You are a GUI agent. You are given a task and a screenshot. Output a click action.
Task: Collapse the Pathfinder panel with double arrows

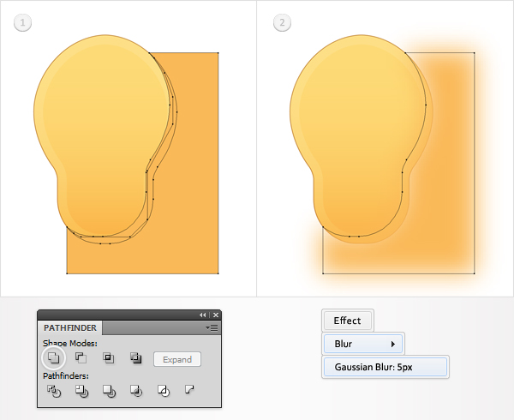point(202,315)
